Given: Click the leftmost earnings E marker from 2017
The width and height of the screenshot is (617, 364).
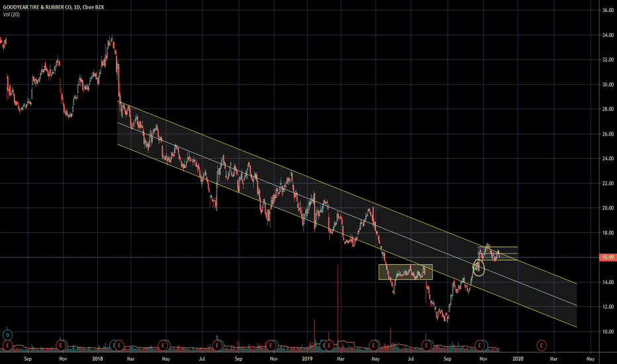Looking at the screenshot, I should 7,345.
